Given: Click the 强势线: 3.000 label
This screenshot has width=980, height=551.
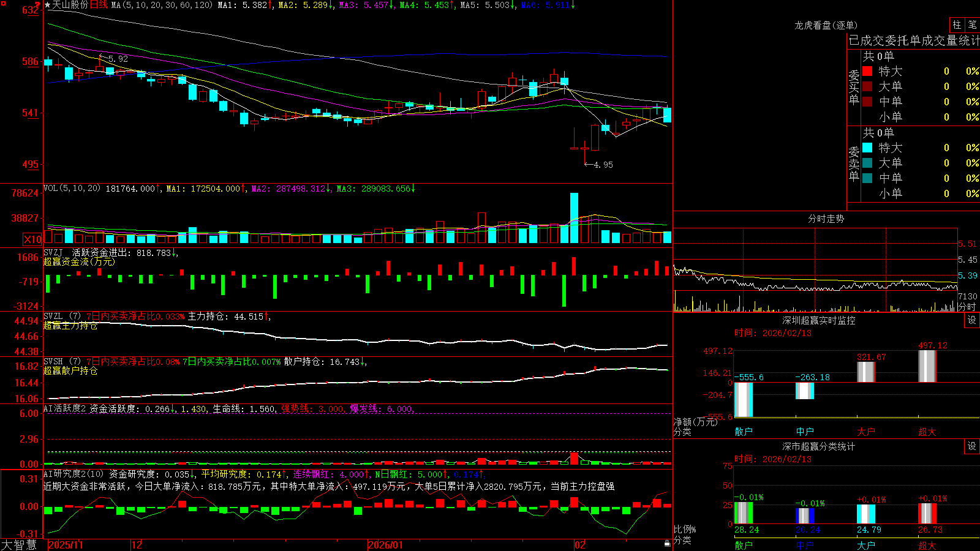Looking at the screenshot, I should (x=312, y=408).
